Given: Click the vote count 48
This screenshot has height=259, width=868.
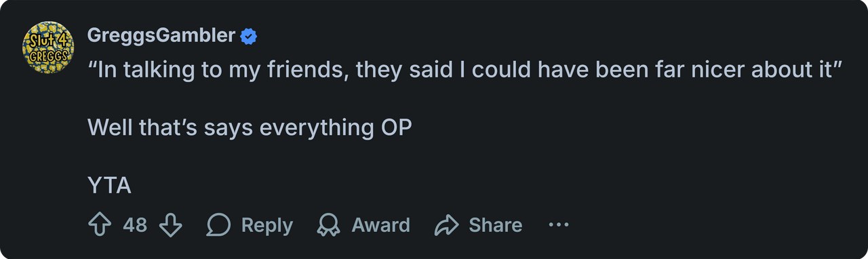Looking at the screenshot, I should tap(135, 225).
